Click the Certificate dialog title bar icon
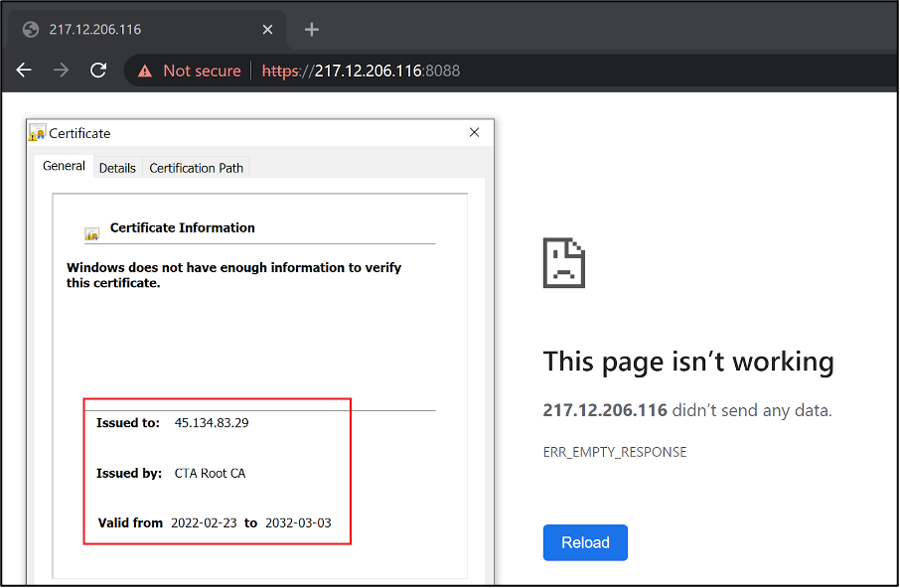 [38, 133]
